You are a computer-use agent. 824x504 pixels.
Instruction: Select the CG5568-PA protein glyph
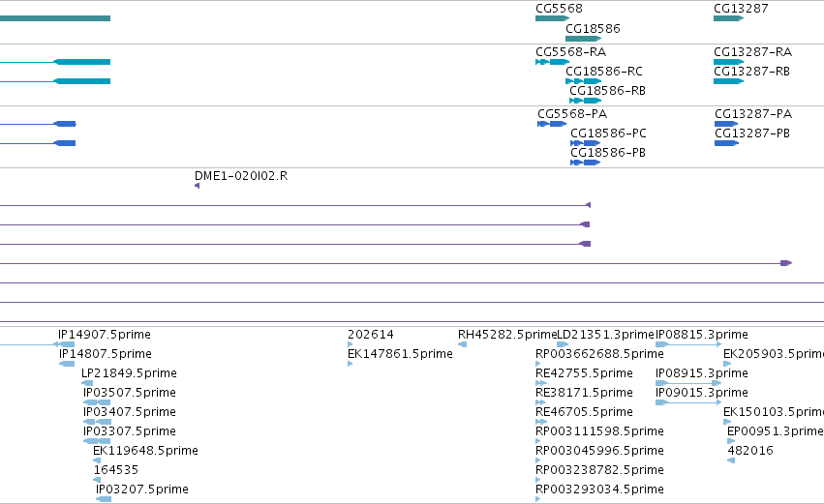(x=552, y=124)
